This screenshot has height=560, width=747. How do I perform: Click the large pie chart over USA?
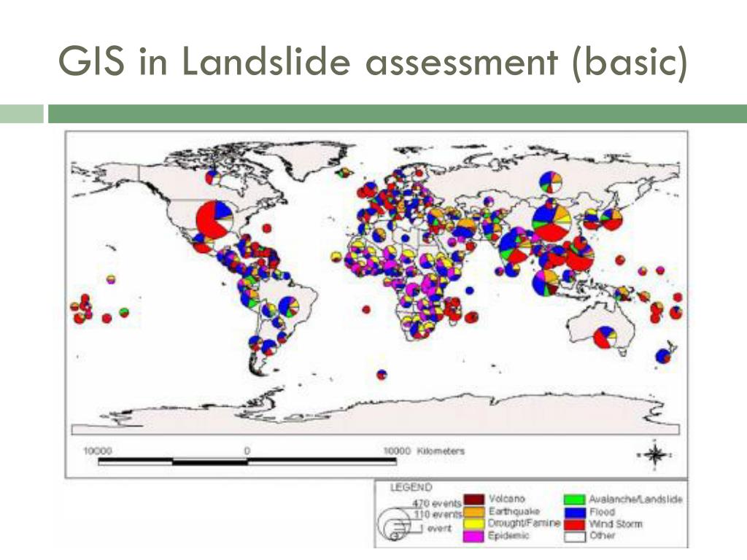pos(215,219)
